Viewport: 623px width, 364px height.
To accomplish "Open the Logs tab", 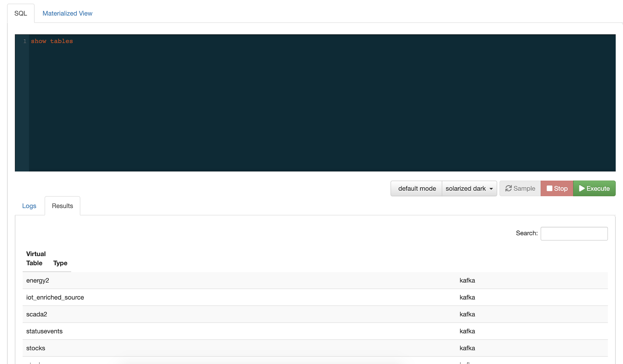I will (29, 206).
